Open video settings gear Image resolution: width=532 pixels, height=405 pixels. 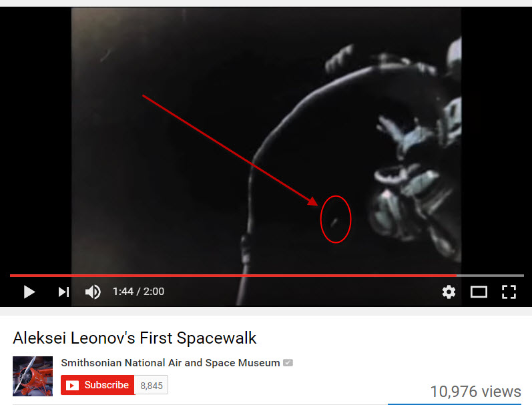(x=449, y=292)
